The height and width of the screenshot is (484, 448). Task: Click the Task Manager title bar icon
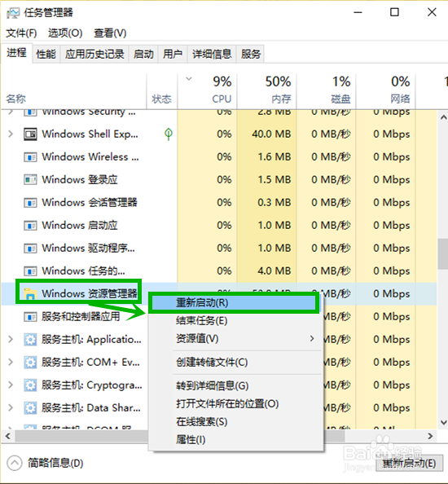pyautogui.click(x=13, y=13)
